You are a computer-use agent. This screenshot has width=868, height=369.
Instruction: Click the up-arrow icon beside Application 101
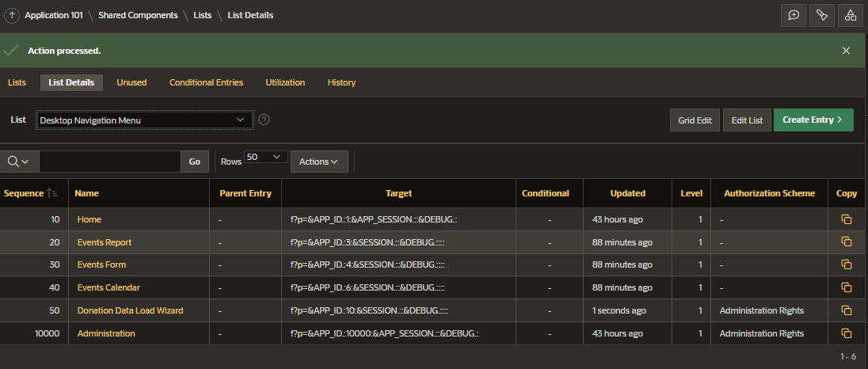[12, 16]
